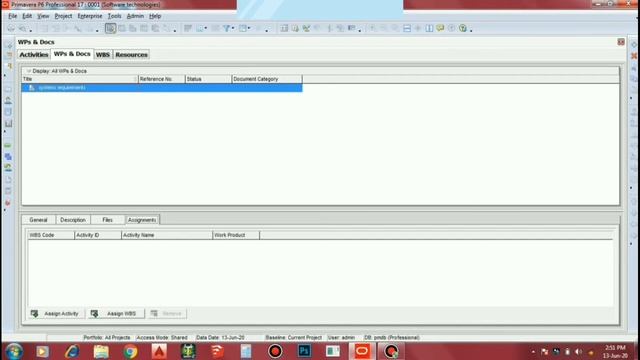This screenshot has width=640, height=360.
Task: Select the Assignments details tab
Action: pos(142,220)
